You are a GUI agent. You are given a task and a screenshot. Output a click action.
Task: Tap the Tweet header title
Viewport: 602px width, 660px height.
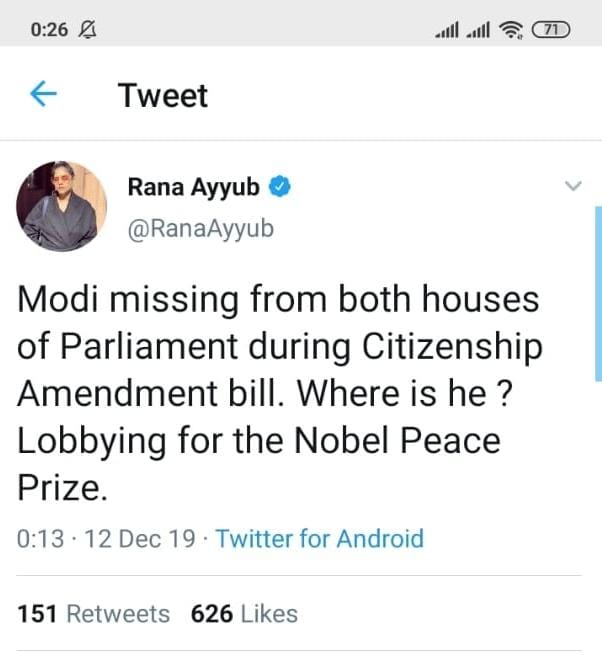click(x=163, y=96)
